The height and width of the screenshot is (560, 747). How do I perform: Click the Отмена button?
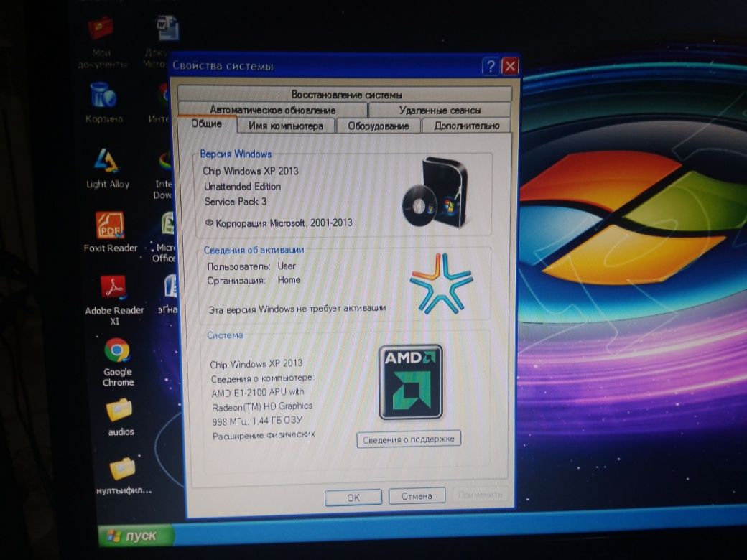417,495
